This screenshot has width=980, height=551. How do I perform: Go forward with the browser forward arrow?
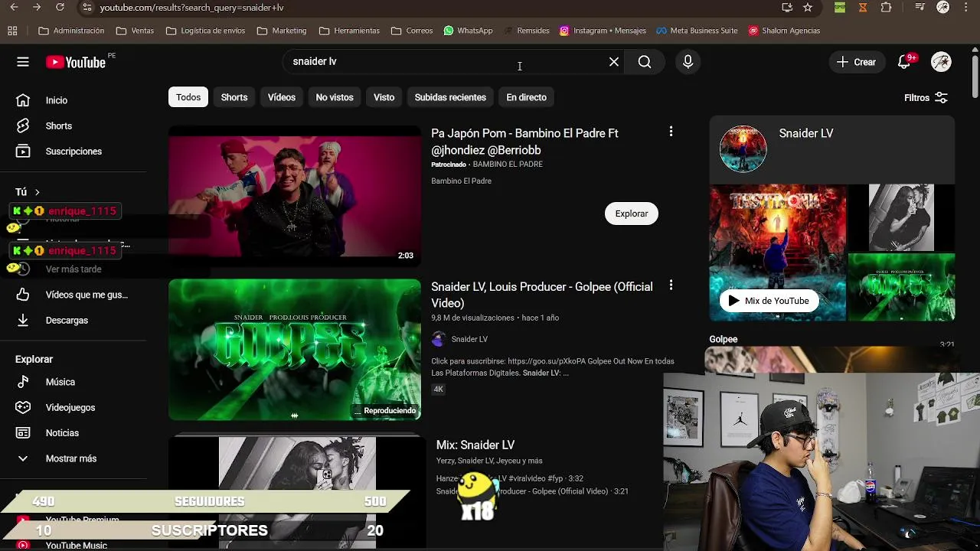(37, 8)
